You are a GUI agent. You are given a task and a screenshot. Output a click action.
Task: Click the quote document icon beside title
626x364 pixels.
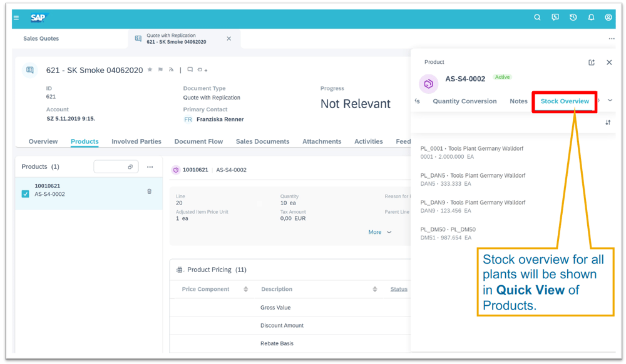(x=30, y=70)
